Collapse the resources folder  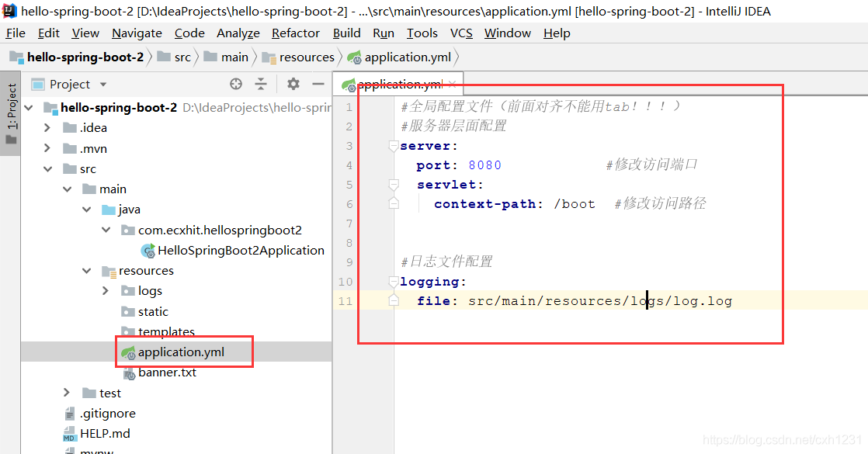point(86,271)
